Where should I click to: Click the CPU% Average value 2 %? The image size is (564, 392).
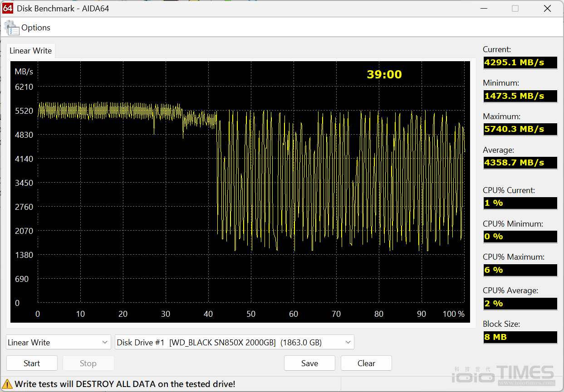[x=520, y=304]
